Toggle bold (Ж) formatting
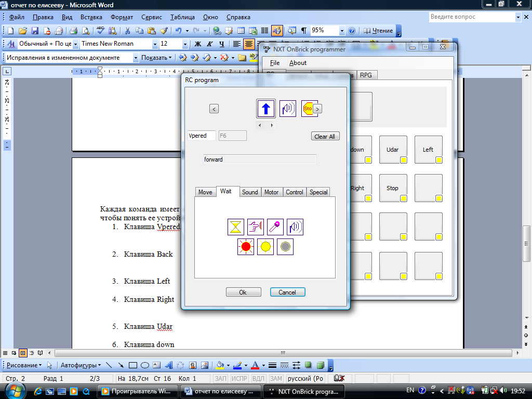The image size is (532, 399). pyautogui.click(x=198, y=44)
